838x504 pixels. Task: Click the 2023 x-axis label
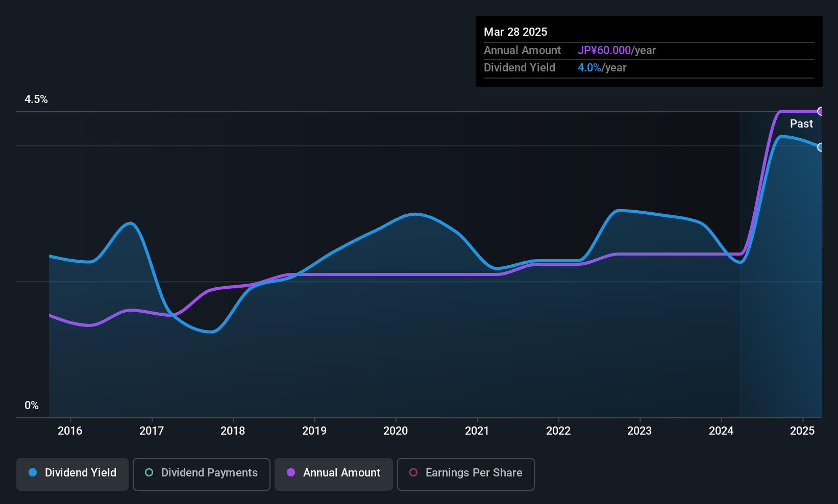click(x=639, y=431)
